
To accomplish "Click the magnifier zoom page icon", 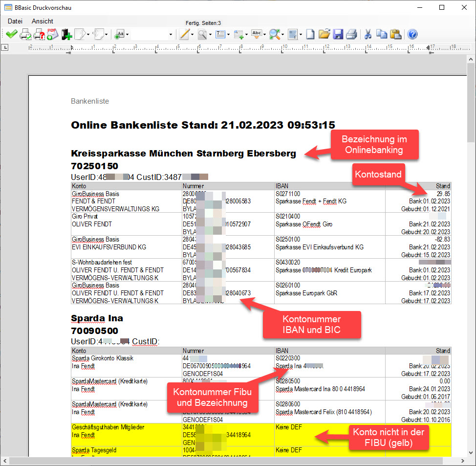I will [x=202, y=34].
